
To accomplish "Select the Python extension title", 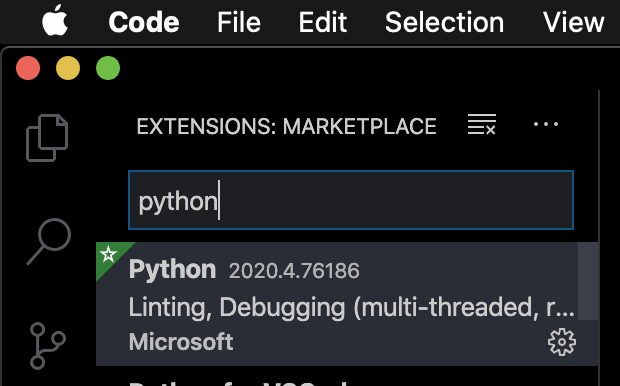I will [x=172, y=270].
